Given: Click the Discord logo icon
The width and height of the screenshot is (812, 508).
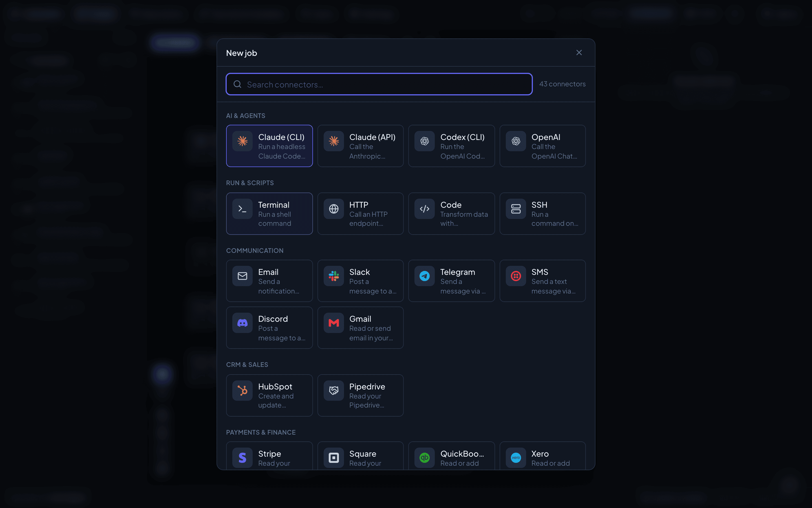Looking at the screenshot, I should pos(242,323).
